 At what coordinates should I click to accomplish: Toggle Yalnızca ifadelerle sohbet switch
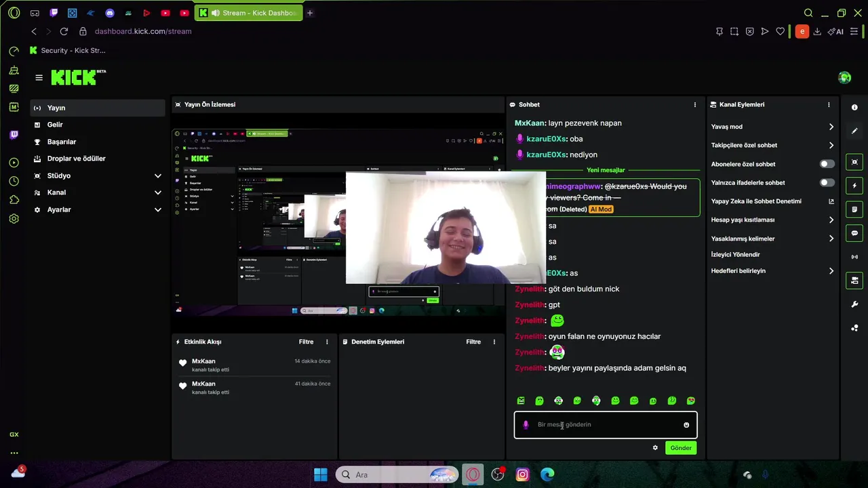827,182
